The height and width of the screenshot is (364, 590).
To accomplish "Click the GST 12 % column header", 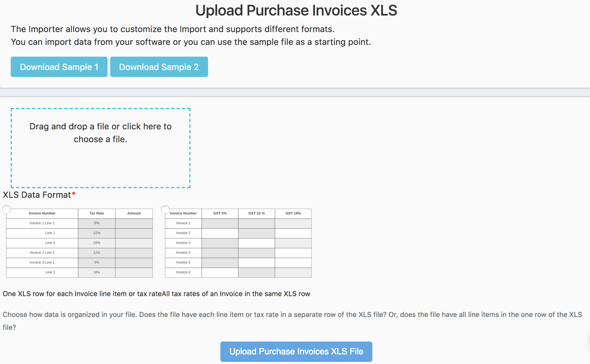I will click(256, 213).
